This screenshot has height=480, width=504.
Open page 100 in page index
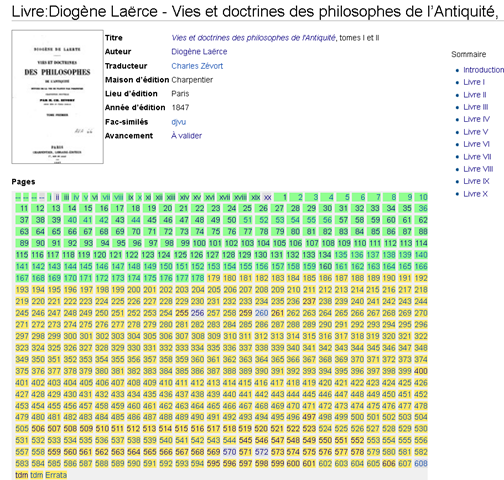click(x=199, y=243)
